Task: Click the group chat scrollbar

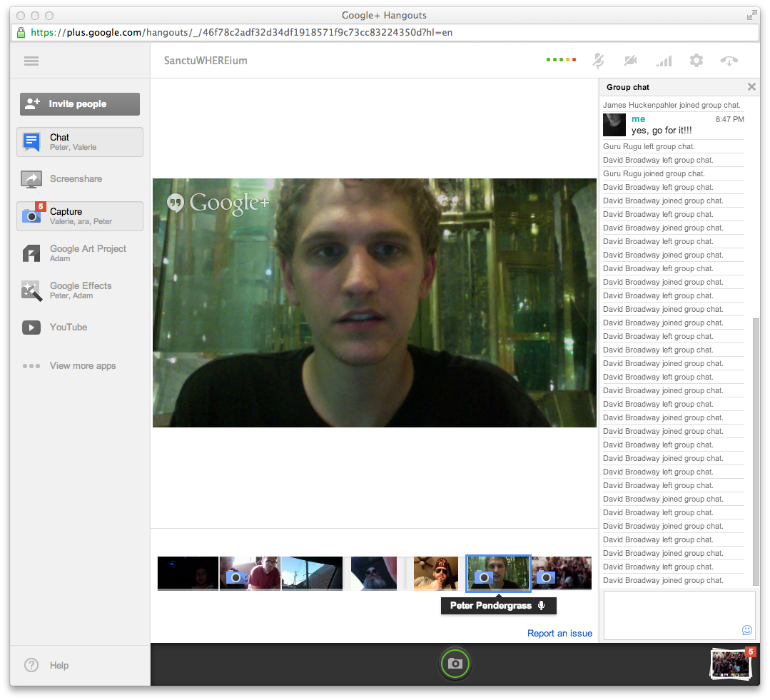Action: click(756, 452)
